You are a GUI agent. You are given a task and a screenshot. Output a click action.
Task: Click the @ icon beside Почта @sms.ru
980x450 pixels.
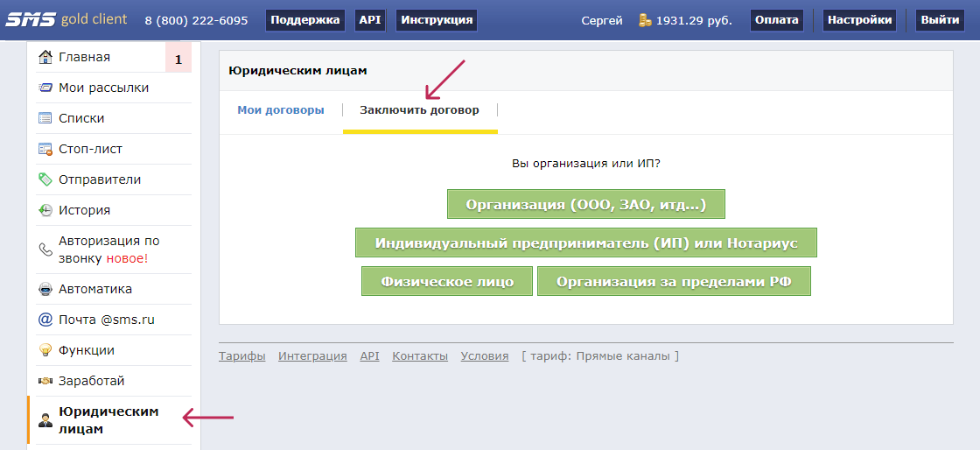pyautogui.click(x=45, y=320)
